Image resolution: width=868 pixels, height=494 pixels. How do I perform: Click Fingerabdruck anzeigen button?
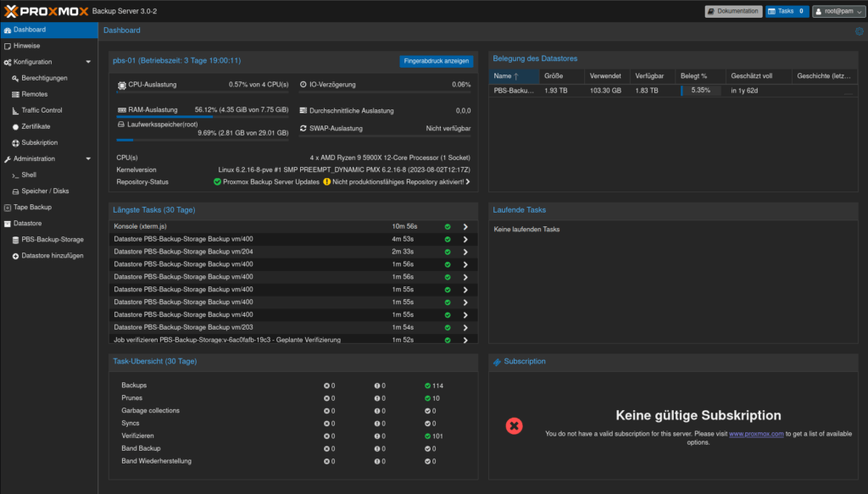(437, 61)
